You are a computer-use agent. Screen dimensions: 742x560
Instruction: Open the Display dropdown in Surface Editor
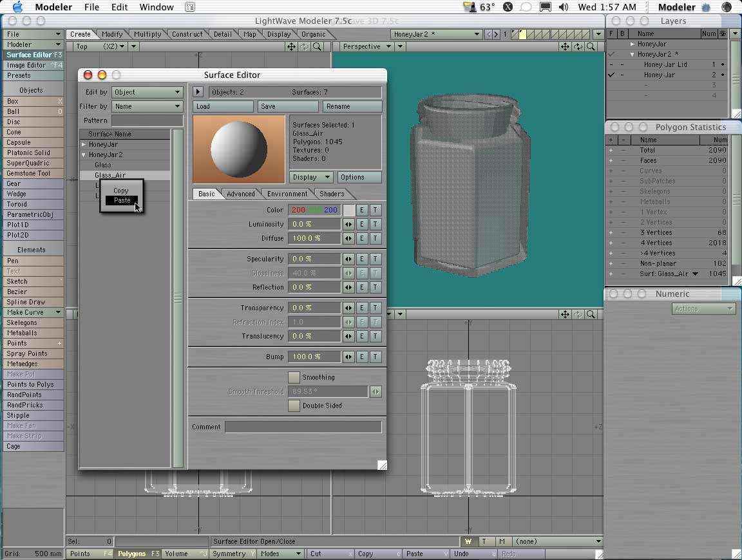tap(311, 178)
